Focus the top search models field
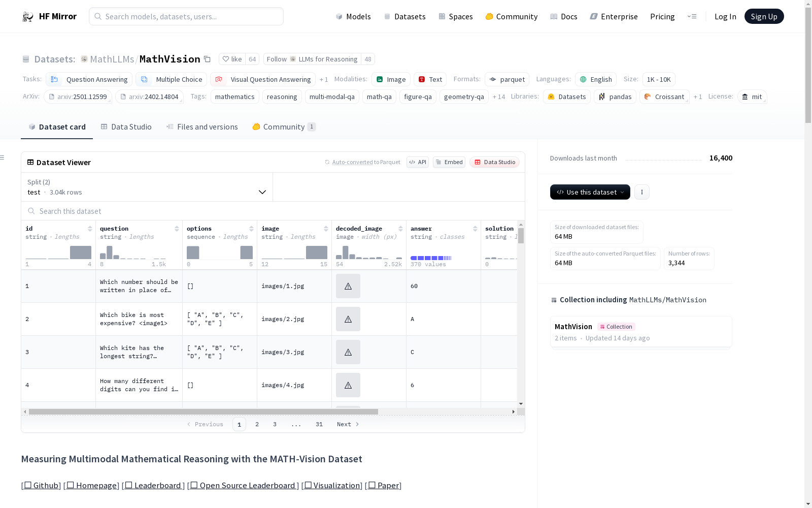 pos(186,16)
